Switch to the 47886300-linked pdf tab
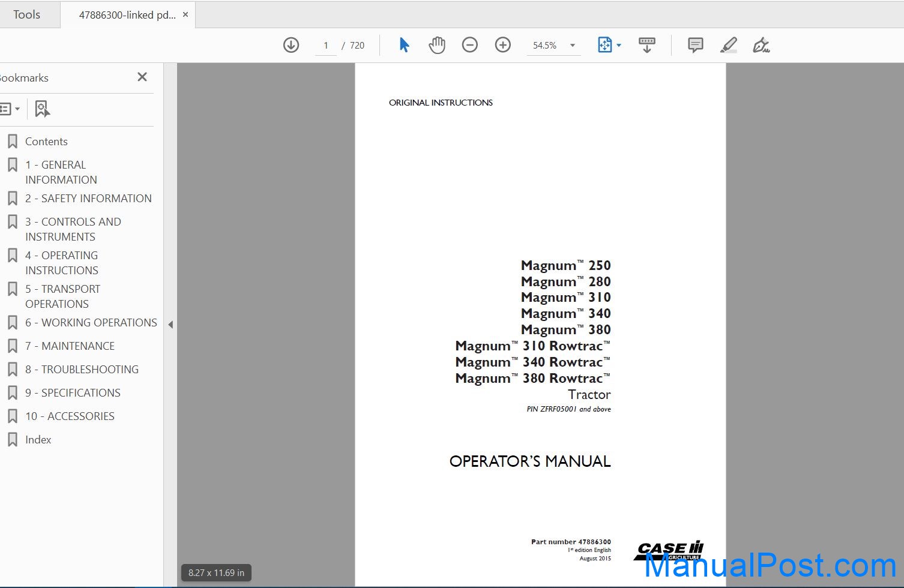 pos(127,15)
